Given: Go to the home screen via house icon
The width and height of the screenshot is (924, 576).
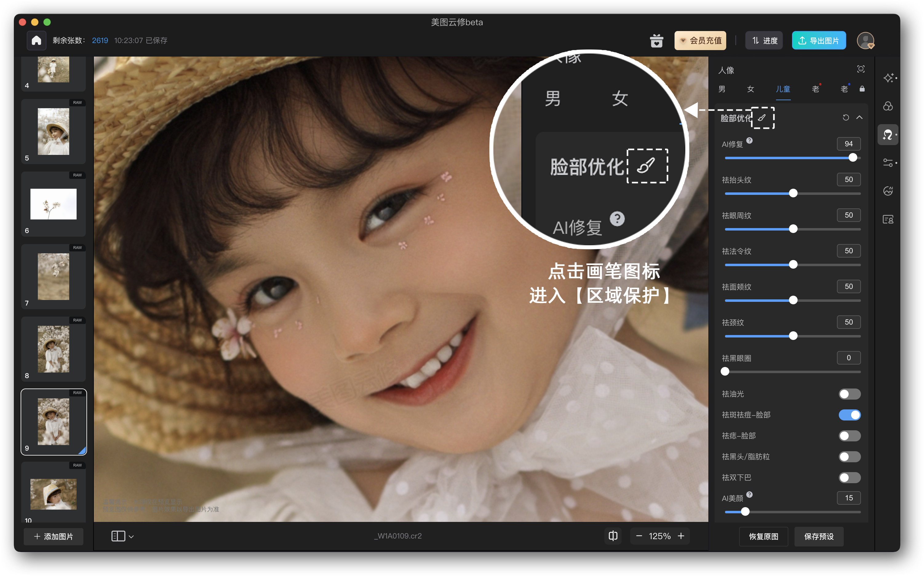Looking at the screenshot, I should coord(36,40).
